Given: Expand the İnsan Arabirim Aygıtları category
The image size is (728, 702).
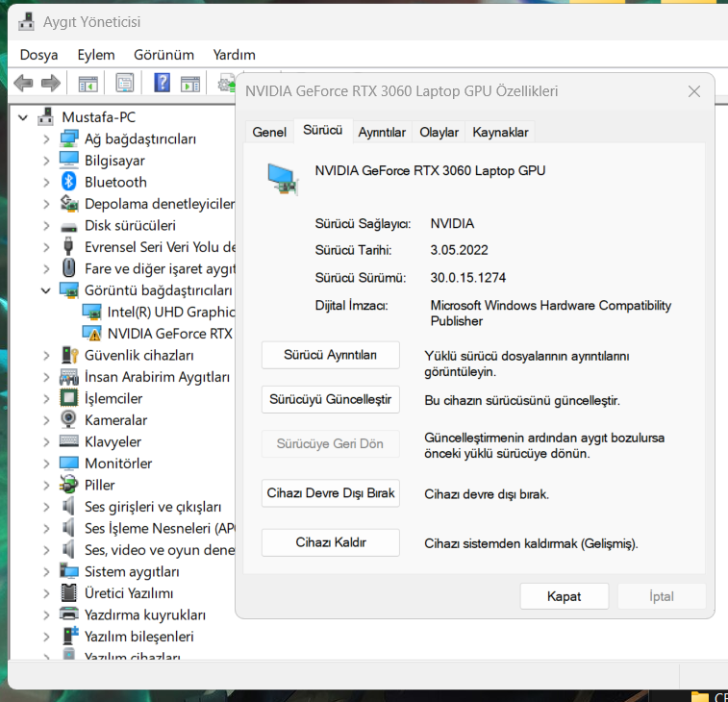Looking at the screenshot, I should point(46,377).
